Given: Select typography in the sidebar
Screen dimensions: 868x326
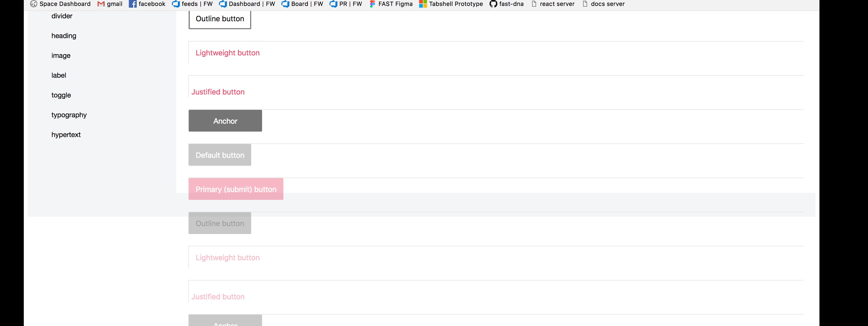Looking at the screenshot, I should tap(69, 115).
